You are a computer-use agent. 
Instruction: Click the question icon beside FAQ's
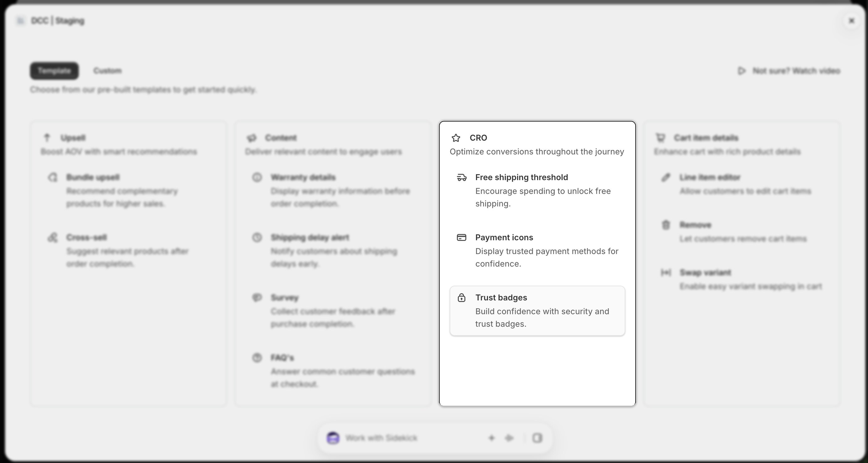(x=257, y=358)
